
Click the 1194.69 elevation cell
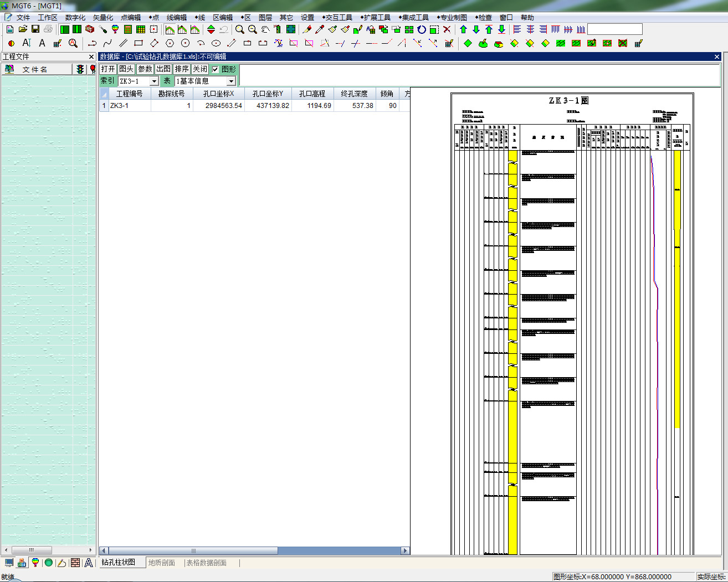312,105
